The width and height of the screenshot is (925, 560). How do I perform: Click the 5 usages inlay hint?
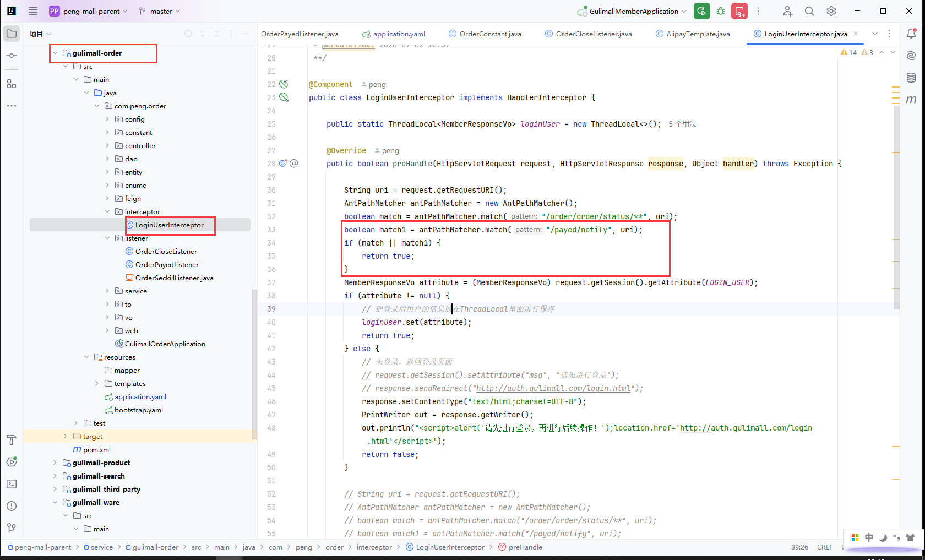[682, 124]
